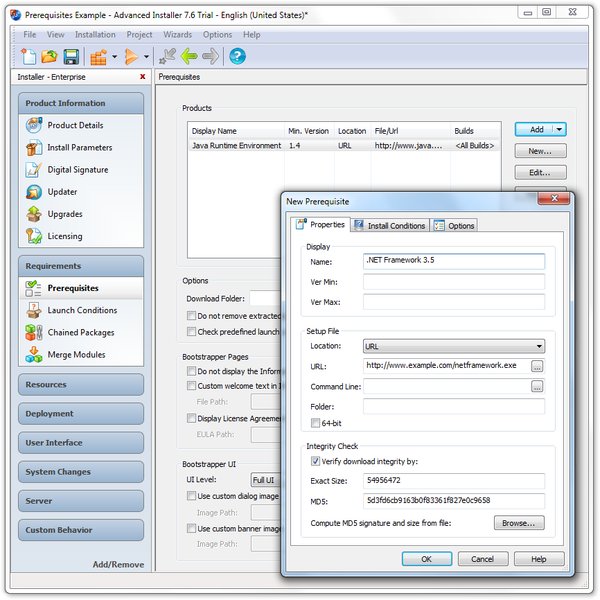Screen dimensions: 600x600
Task: Select Prerequisites in the Requirements group
Action: [73, 288]
